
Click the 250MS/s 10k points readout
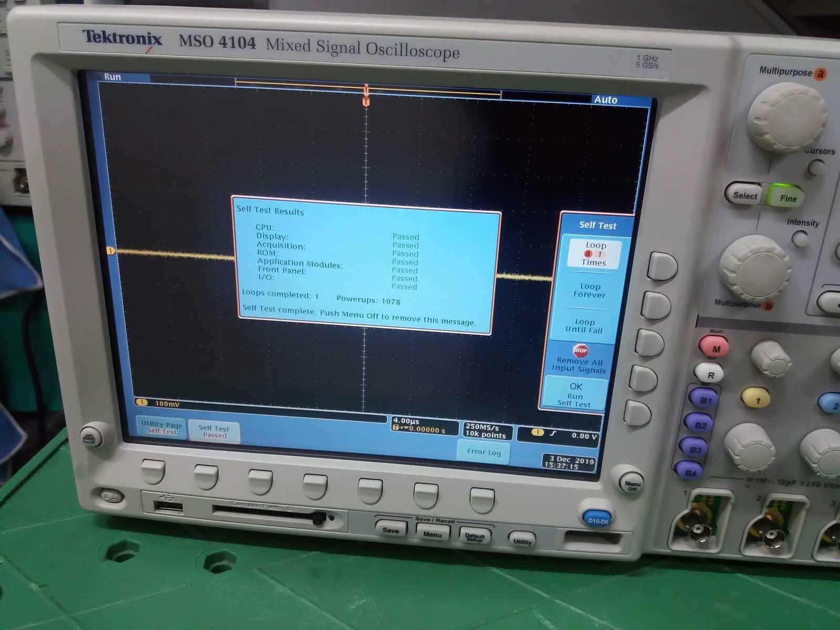click(486, 430)
